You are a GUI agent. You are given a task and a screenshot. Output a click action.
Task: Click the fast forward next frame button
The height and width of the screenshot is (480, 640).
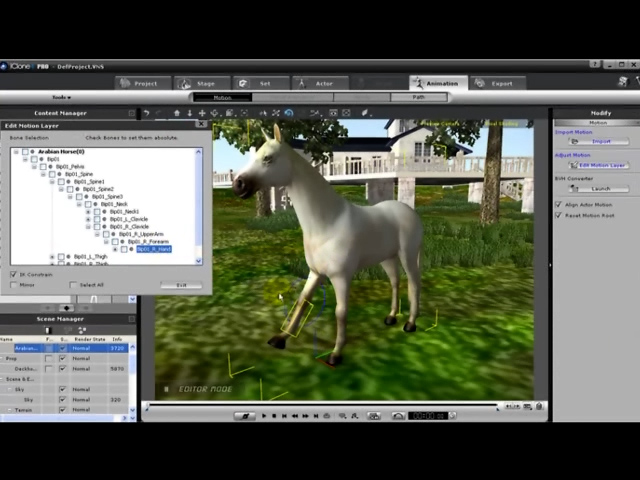click(305, 416)
